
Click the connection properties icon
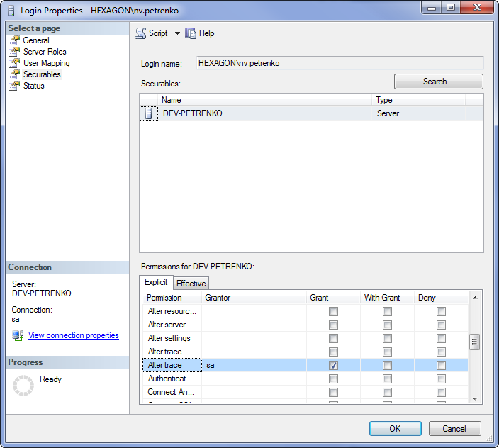(x=18, y=335)
